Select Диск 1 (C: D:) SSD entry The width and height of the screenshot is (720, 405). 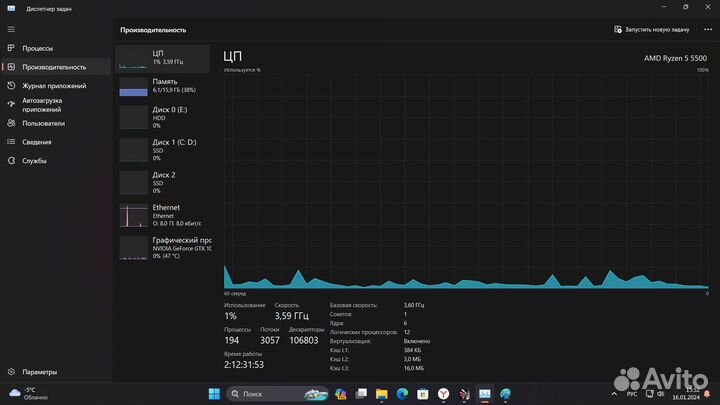(x=163, y=150)
